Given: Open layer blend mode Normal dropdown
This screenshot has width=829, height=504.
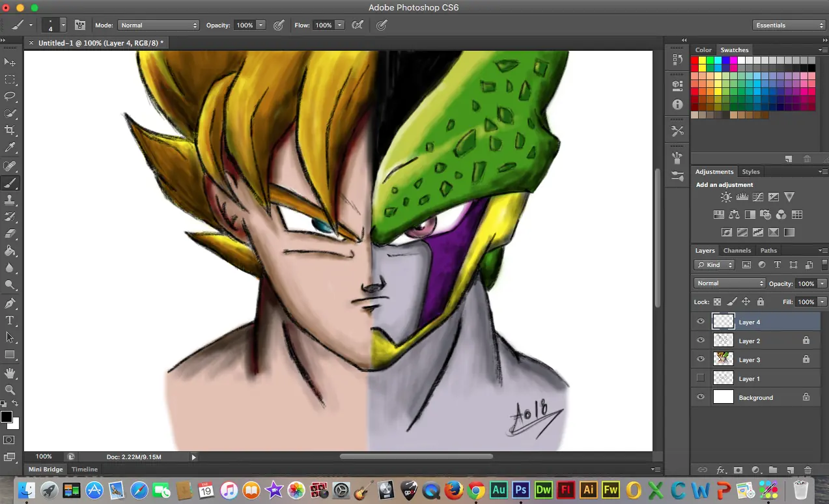Looking at the screenshot, I should [730, 283].
